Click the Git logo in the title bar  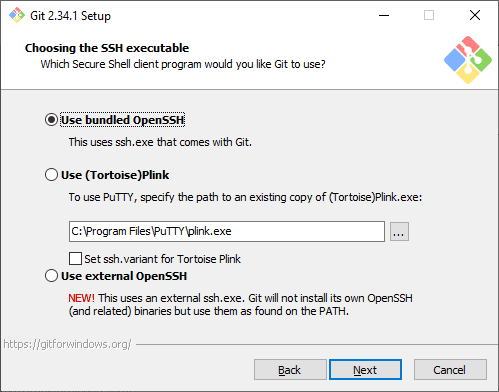pyautogui.click(x=17, y=15)
